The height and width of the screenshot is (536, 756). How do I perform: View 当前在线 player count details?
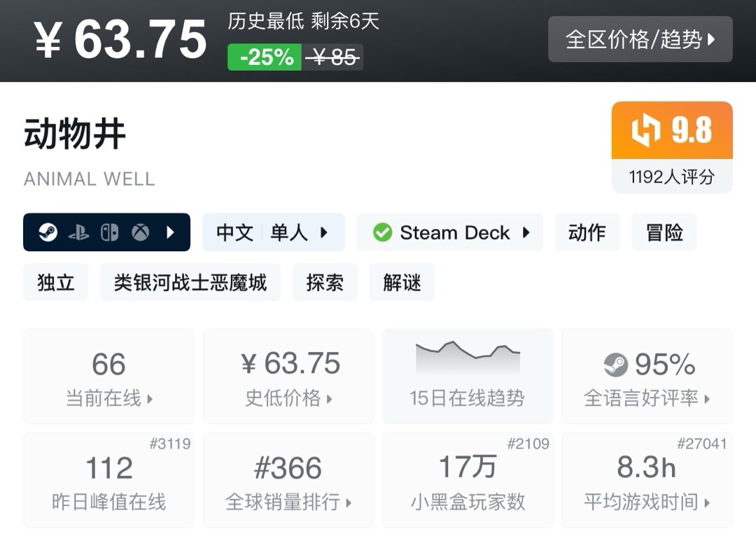point(109,376)
